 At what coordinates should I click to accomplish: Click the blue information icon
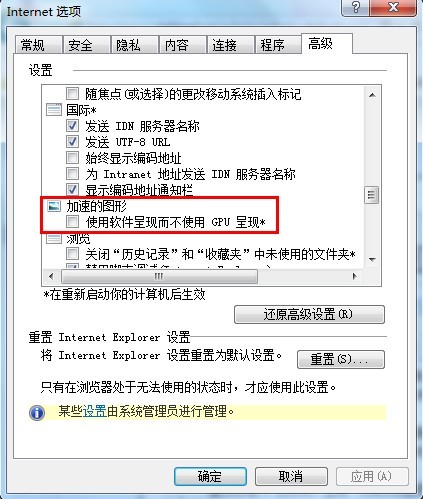pyautogui.click(x=37, y=413)
